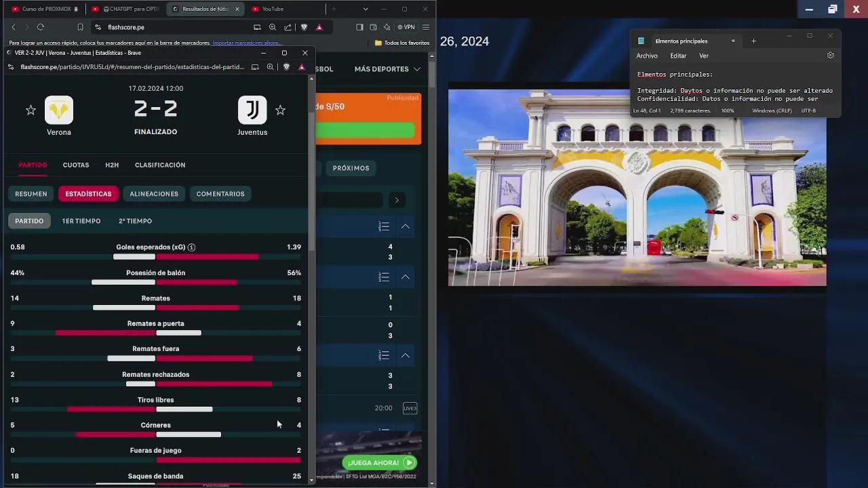
Task: Open Notepad settings gear
Action: click(831, 56)
